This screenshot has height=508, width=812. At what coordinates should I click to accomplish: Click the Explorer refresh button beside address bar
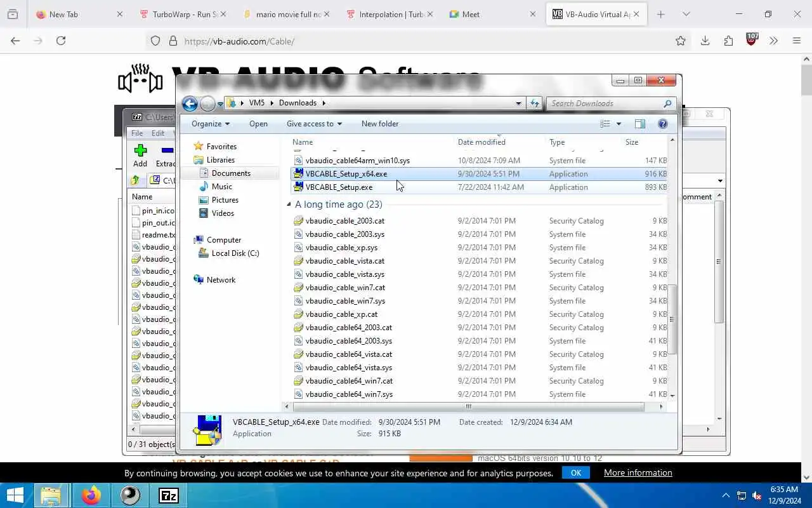point(535,103)
